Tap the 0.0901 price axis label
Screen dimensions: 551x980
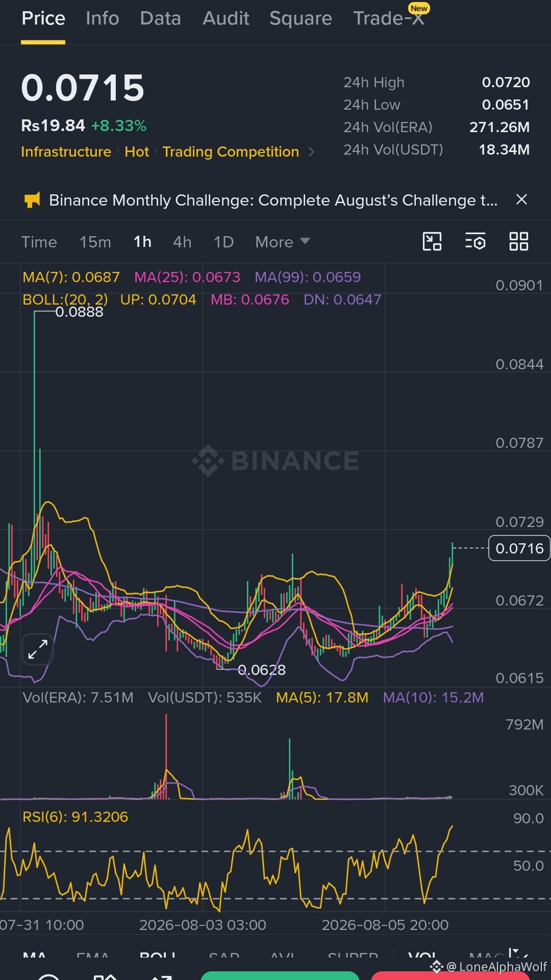pos(519,285)
